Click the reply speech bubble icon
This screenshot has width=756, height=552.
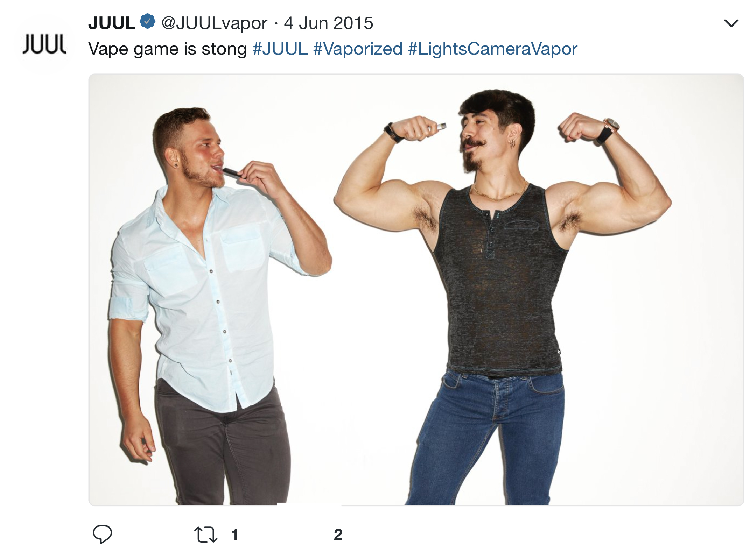pyautogui.click(x=102, y=534)
